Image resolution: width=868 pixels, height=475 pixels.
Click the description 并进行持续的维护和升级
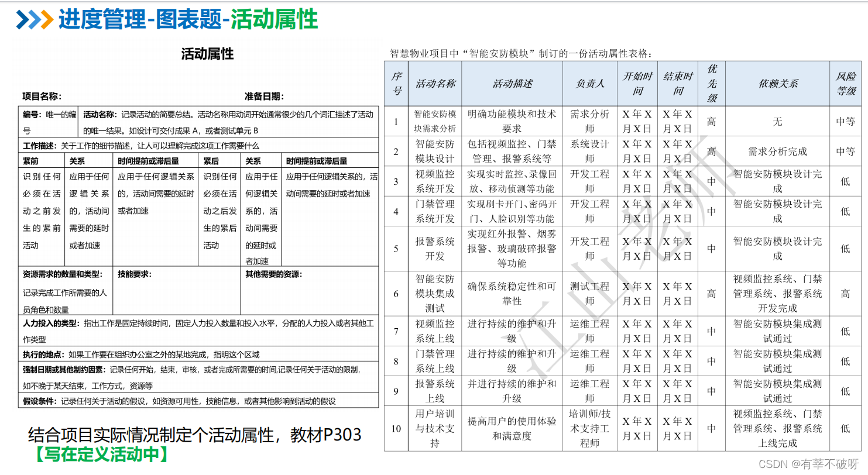pyautogui.click(x=512, y=391)
